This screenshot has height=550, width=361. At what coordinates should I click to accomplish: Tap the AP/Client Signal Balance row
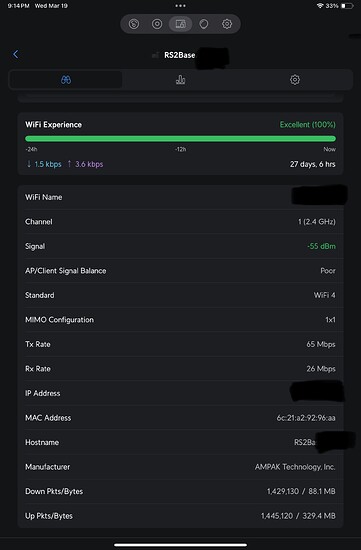(180, 271)
